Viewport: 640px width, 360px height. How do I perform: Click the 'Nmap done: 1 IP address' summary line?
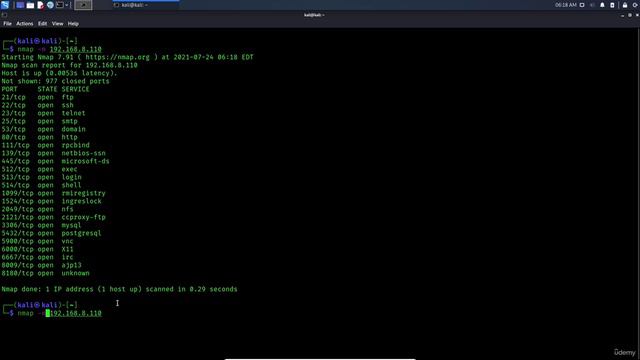(119, 289)
